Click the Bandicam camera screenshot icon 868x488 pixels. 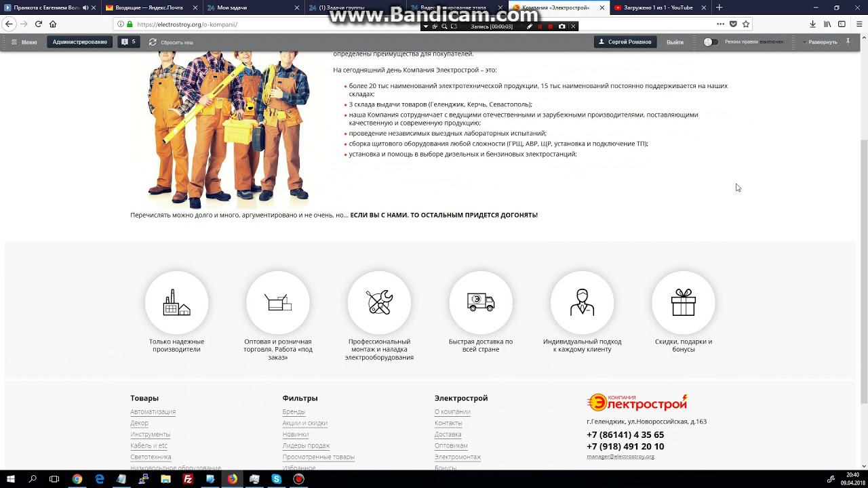coord(561,26)
